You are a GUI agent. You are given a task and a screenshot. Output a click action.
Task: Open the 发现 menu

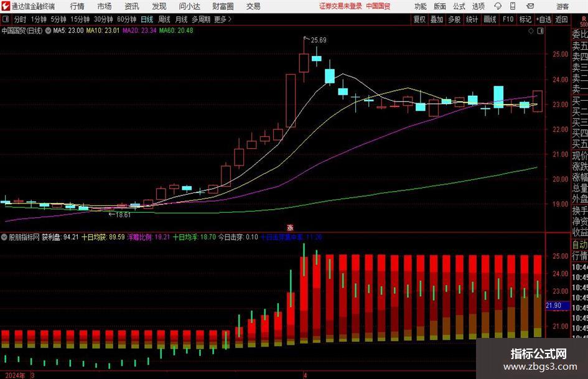[x=159, y=6]
